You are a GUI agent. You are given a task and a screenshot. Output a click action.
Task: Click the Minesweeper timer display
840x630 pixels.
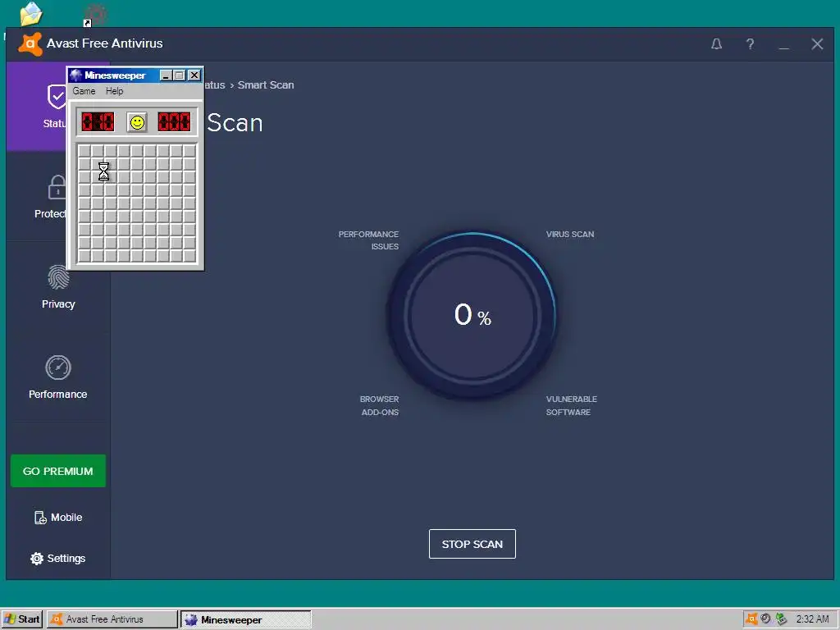tap(174, 122)
